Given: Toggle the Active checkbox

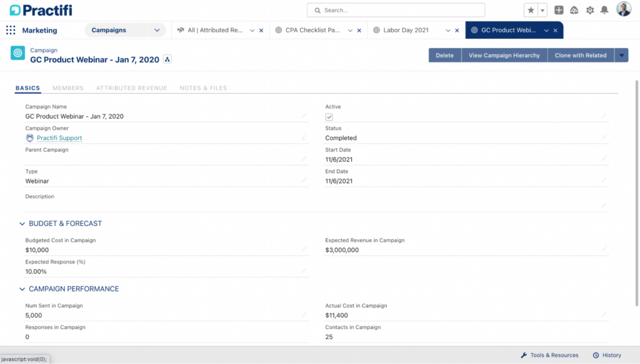Looking at the screenshot, I should 329,117.
